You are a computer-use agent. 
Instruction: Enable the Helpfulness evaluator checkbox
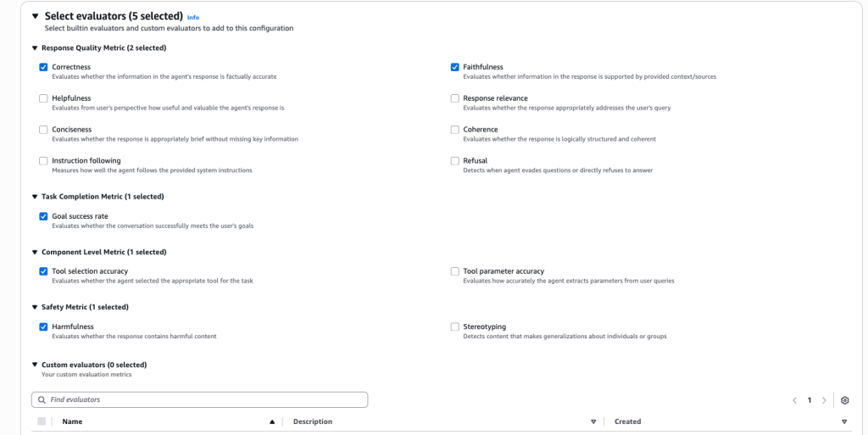(43, 98)
